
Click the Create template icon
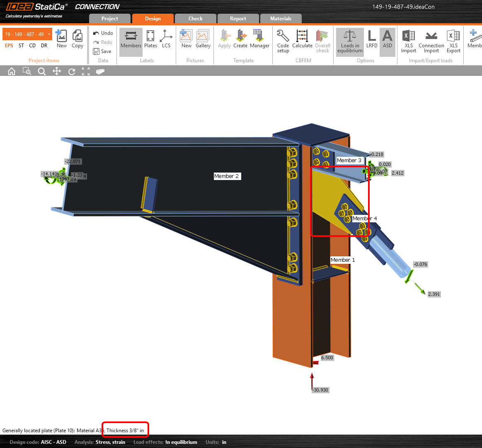(x=240, y=36)
